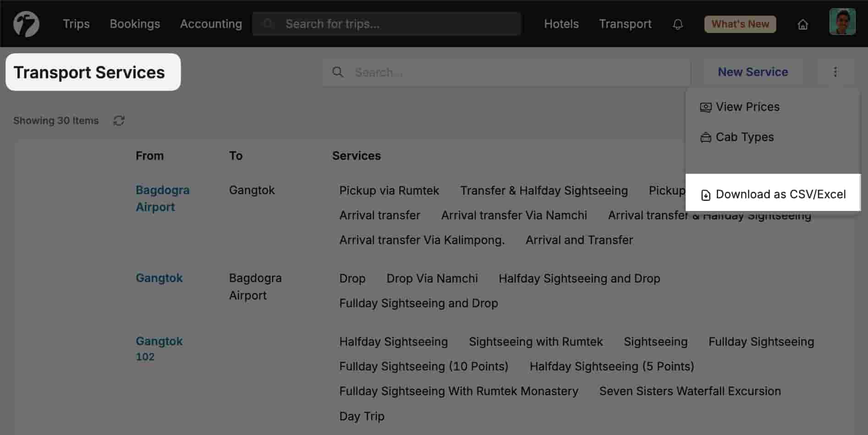The image size is (868, 435).
Task: Open the What's New button
Action: (x=740, y=24)
